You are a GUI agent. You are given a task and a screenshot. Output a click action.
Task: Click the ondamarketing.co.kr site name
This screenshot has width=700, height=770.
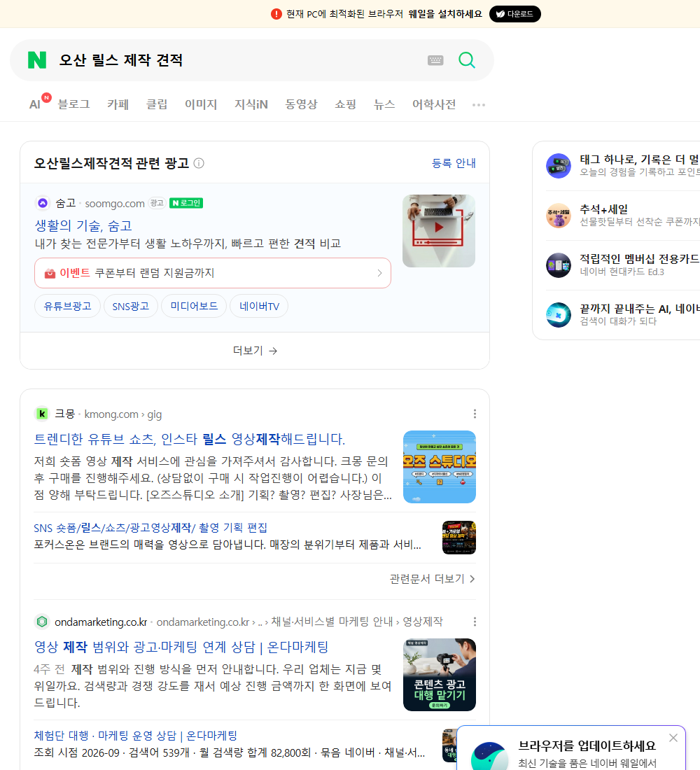tap(101, 622)
